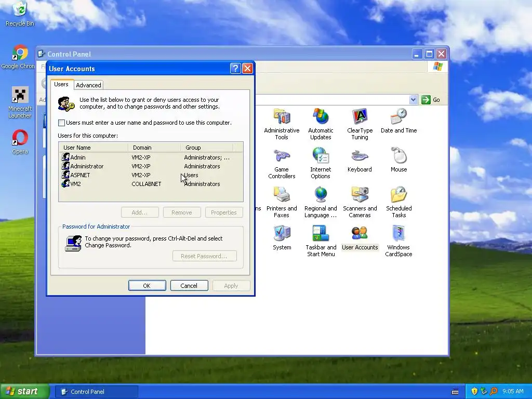Sort the list by User Name column

coord(94,148)
